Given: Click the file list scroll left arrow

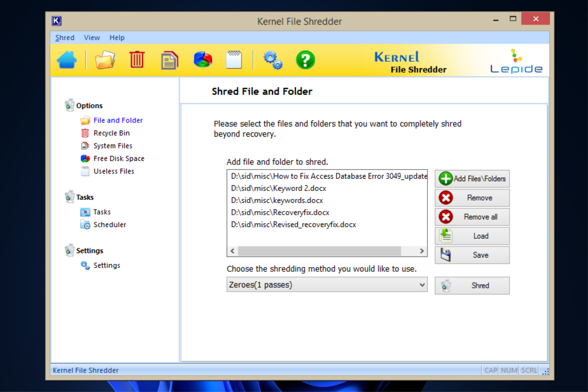Looking at the screenshot, I should coord(232,251).
